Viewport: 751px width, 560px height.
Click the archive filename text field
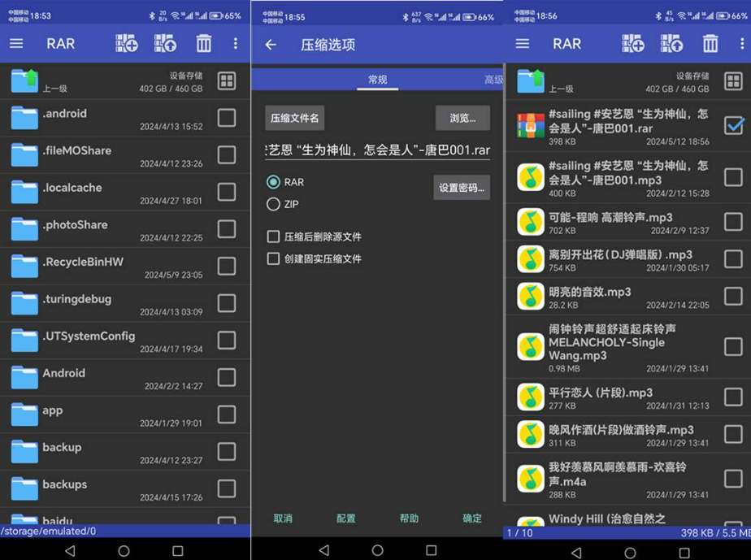377,150
